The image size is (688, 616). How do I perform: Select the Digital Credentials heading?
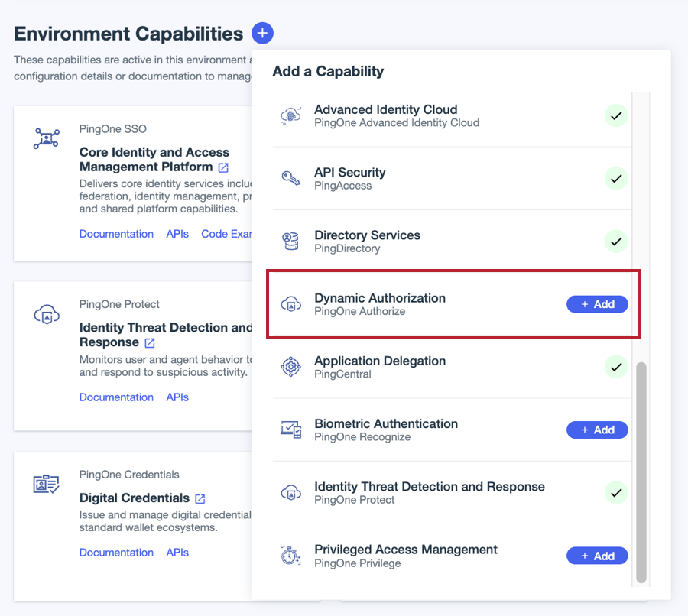point(135,498)
